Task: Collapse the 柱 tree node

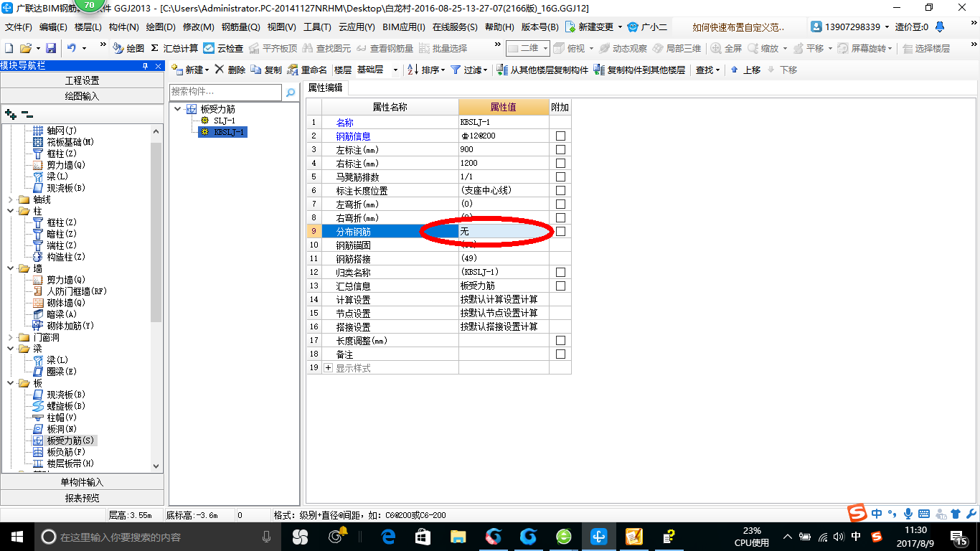Action: tap(10, 211)
